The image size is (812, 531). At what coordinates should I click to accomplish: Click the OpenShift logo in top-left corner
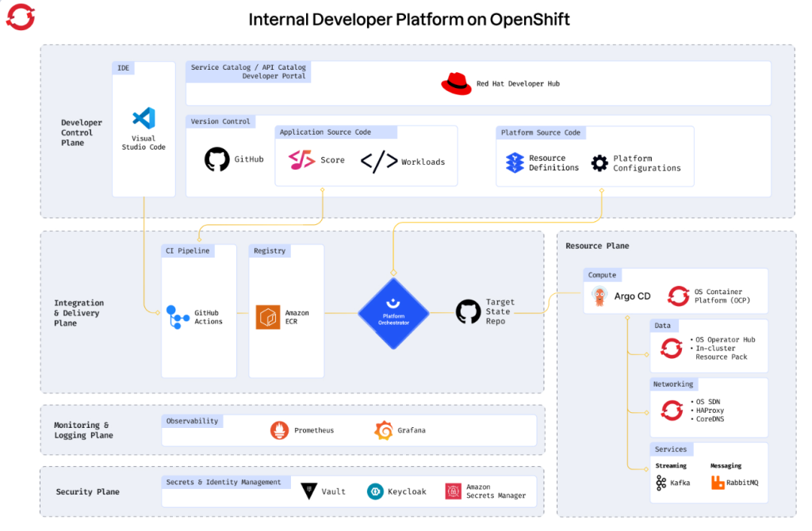click(20, 17)
